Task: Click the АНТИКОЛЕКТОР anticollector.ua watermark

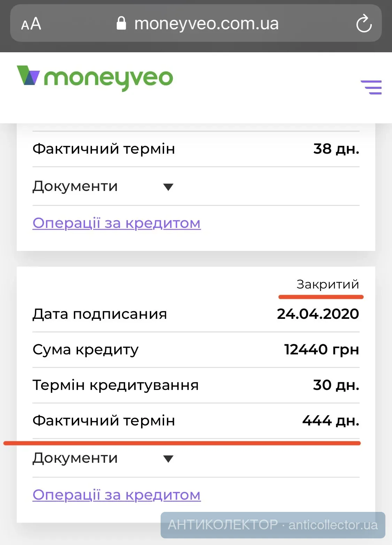Action: click(x=273, y=525)
